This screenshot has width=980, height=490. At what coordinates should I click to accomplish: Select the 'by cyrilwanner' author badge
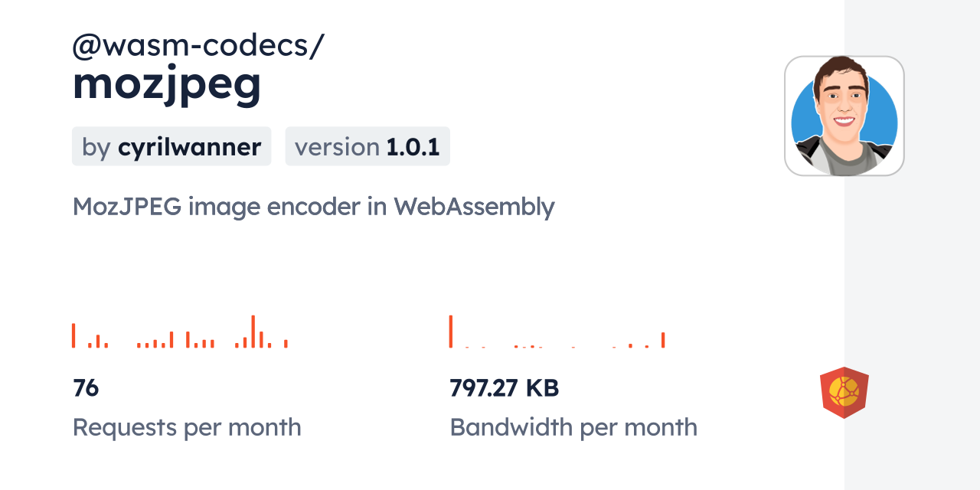tap(171, 146)
